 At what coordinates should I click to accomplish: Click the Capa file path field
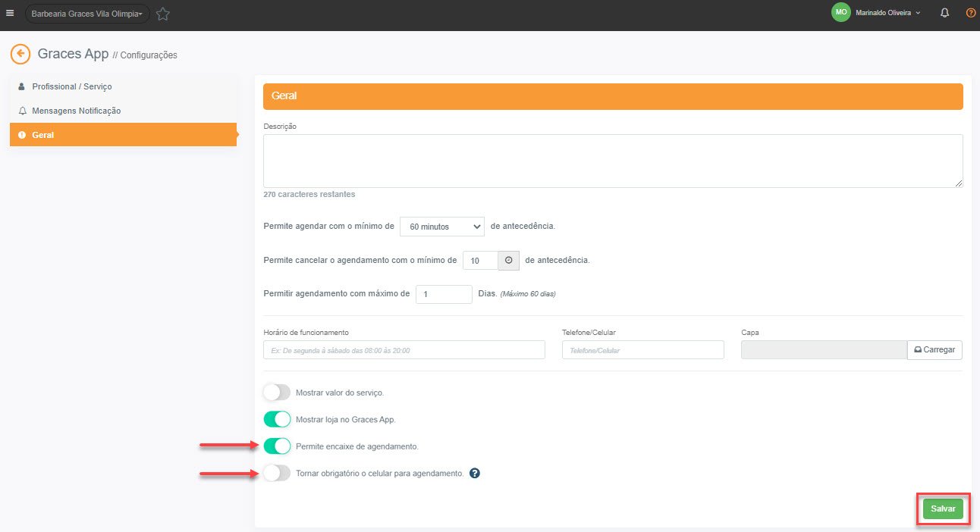pyautogui.click(x=824, y=350)
